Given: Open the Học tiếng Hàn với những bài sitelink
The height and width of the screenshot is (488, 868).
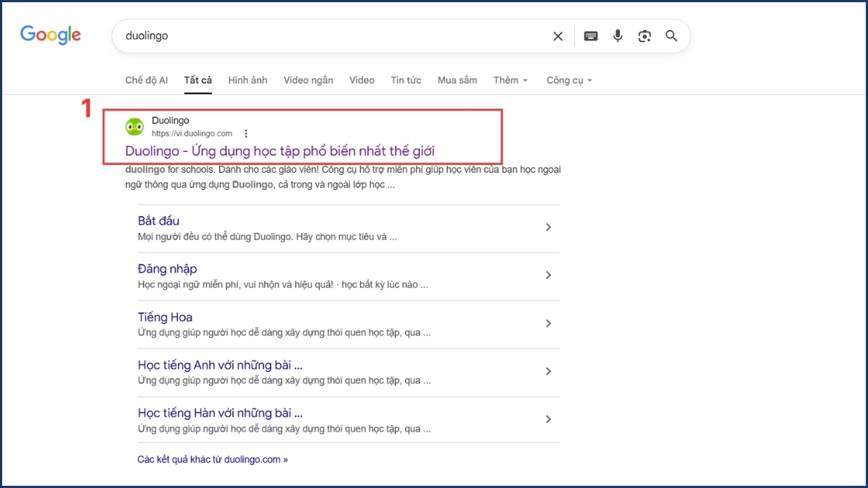Looking at the screenshot, I should [x=220, y=413].
